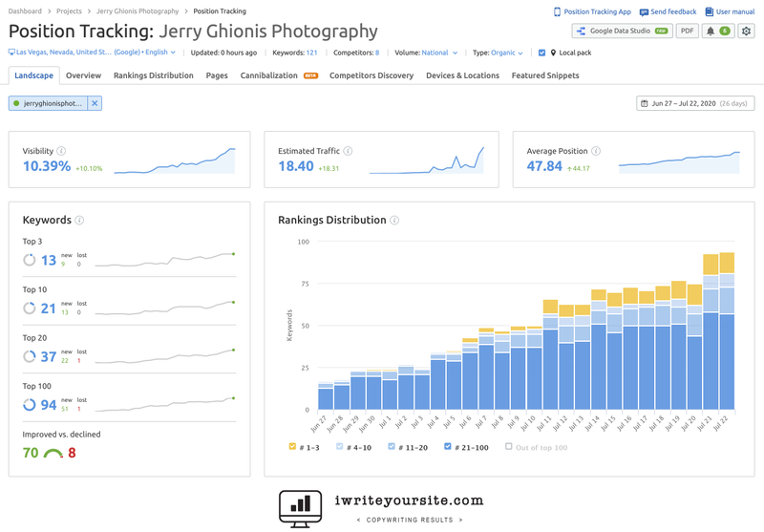Screen dimensions: 764x532
Task: Click the Keywords 121 count
Action: pos(312,53)
